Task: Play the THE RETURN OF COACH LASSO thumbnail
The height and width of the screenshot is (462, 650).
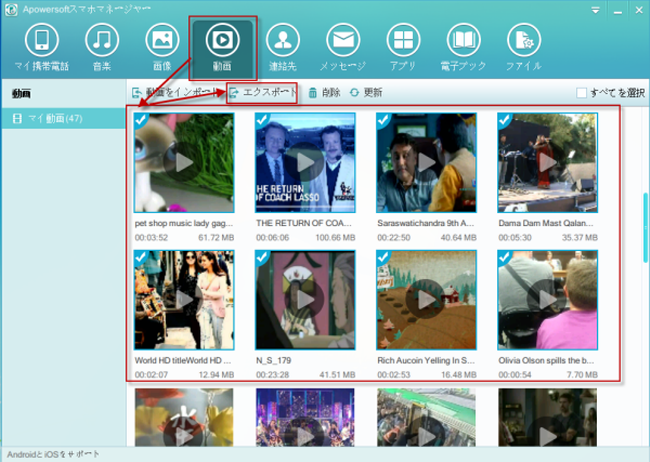Action: [x=305, y=163]
